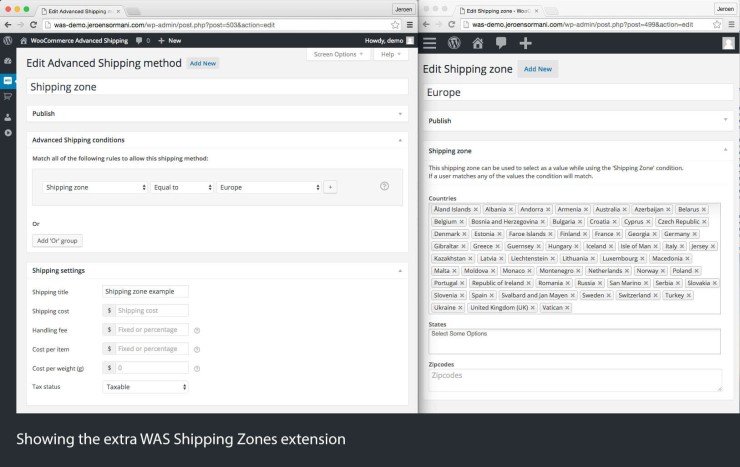Open the comments bubble in left admin bar
Image resolution: width=740 pixels, height=467 pixels.
click(x=139, y=41)
